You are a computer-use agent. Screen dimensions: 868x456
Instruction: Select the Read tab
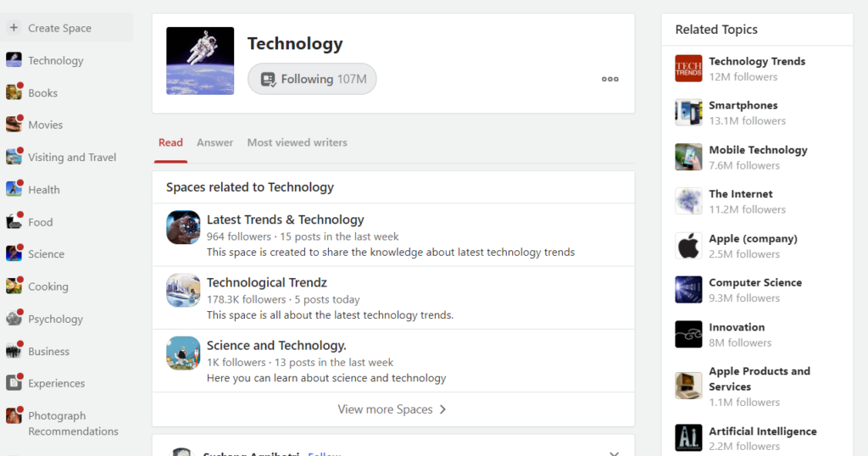pos(170,142)
